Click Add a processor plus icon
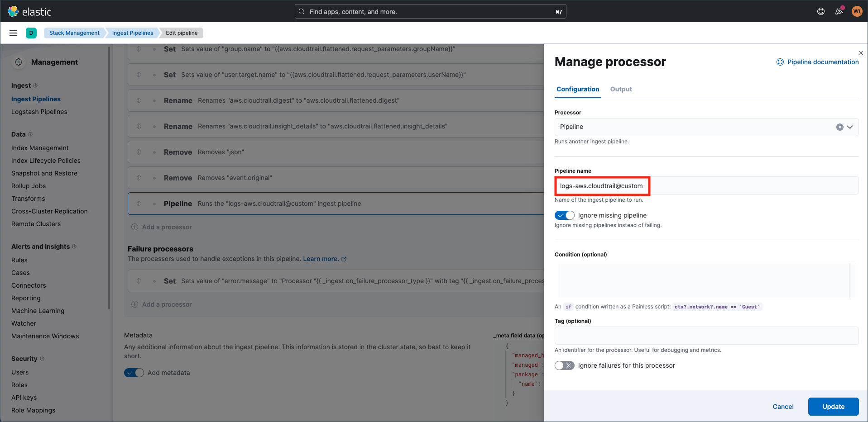Image resolution: width=868 pixels, height=422 pixels. click(134, 227)
